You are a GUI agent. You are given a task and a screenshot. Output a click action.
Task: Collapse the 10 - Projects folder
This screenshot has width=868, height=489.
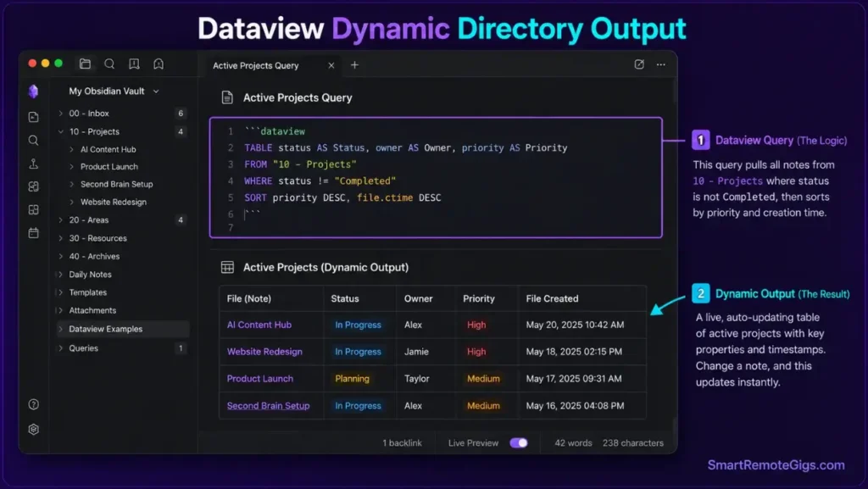(x=60, y=131)
